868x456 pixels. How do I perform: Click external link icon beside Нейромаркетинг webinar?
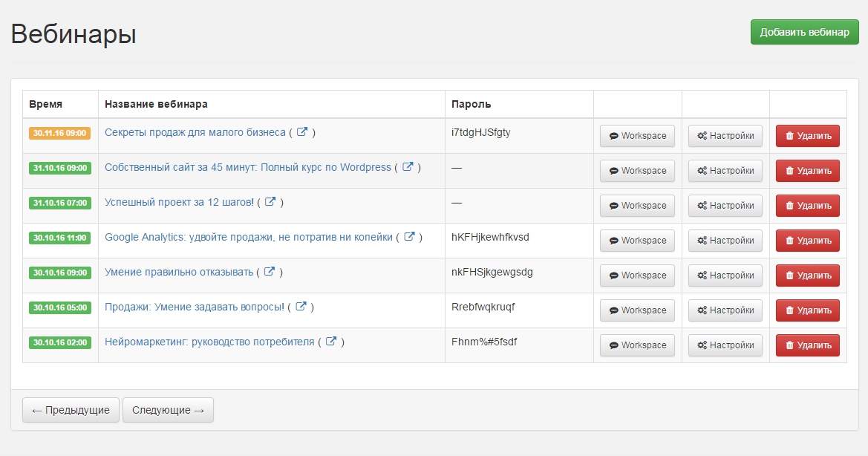[x=331, y=342]
